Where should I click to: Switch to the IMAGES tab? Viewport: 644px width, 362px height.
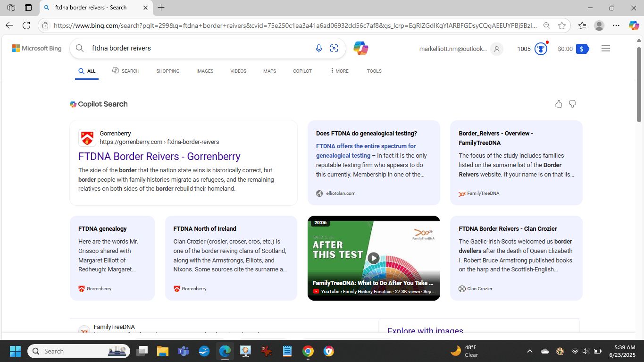coord(205,71)
